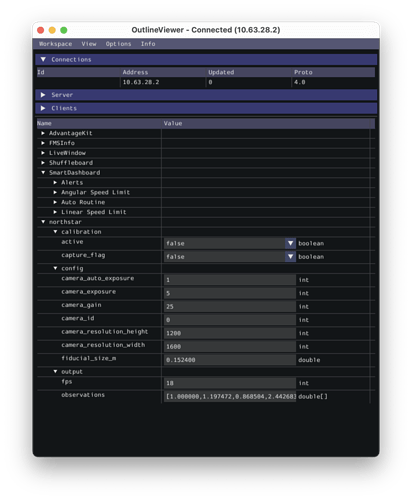Image resolution: width=412 pixels, height=500 pixels.
Task: Expand Linear Speed Limit node
Action: pyautogui.click(x=55, y=212)
